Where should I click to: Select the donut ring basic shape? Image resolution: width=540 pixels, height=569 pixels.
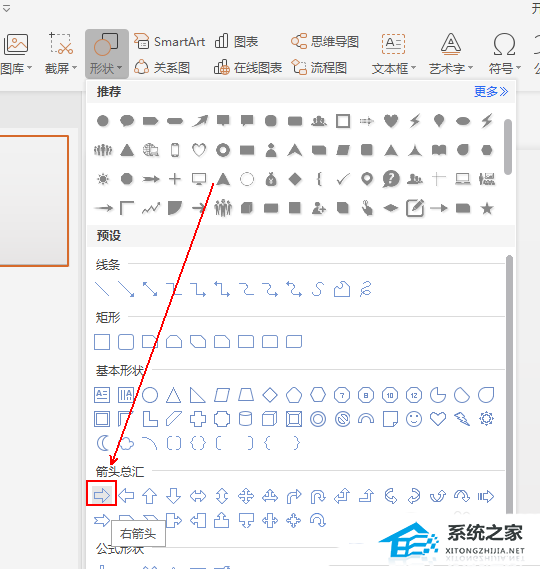pos(318,419)
